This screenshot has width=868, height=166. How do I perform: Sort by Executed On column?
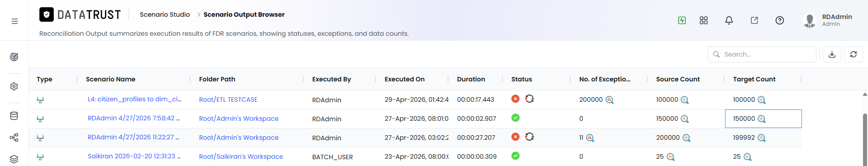point(405,79)
